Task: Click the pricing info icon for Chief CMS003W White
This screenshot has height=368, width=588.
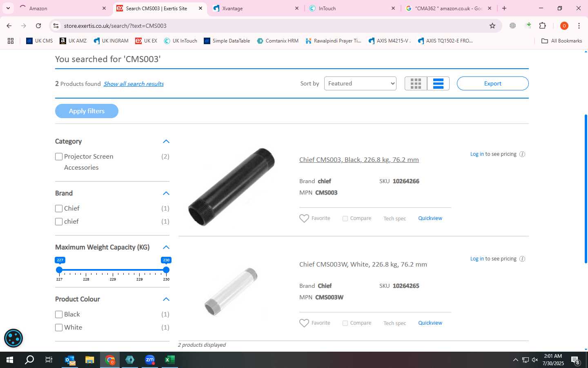Action: [x=522, y=259]
